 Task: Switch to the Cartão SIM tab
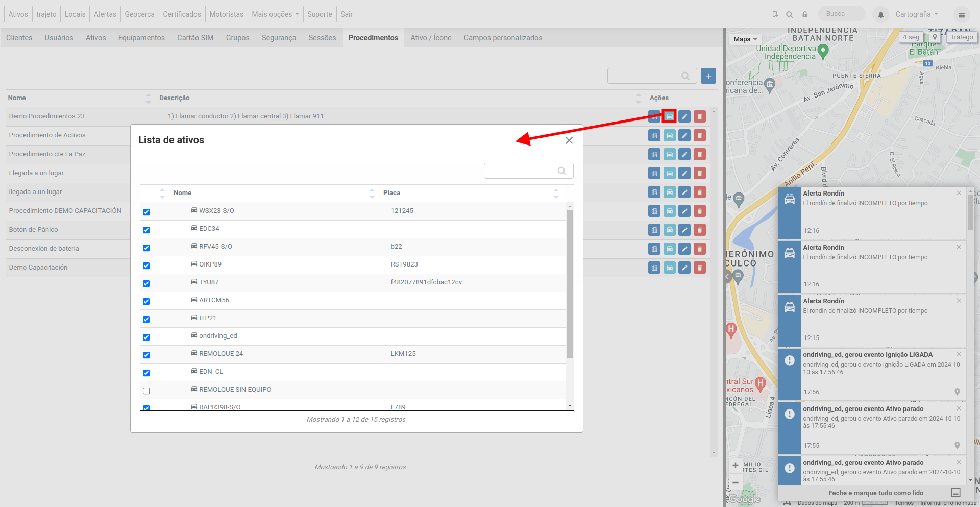[x=195, y=38]
